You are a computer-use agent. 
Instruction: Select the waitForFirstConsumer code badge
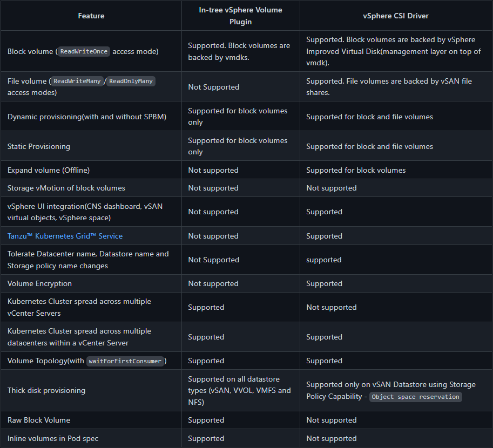[x=125, y=361]
